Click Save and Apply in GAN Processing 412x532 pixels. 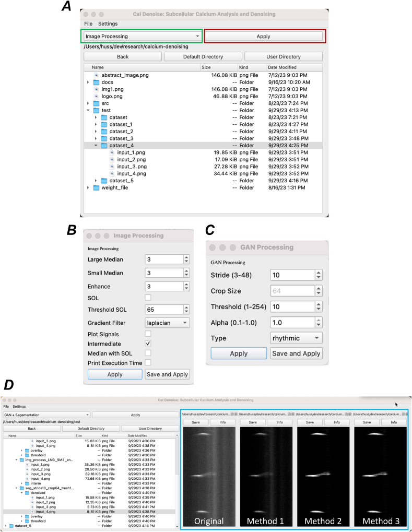[296, 353]
